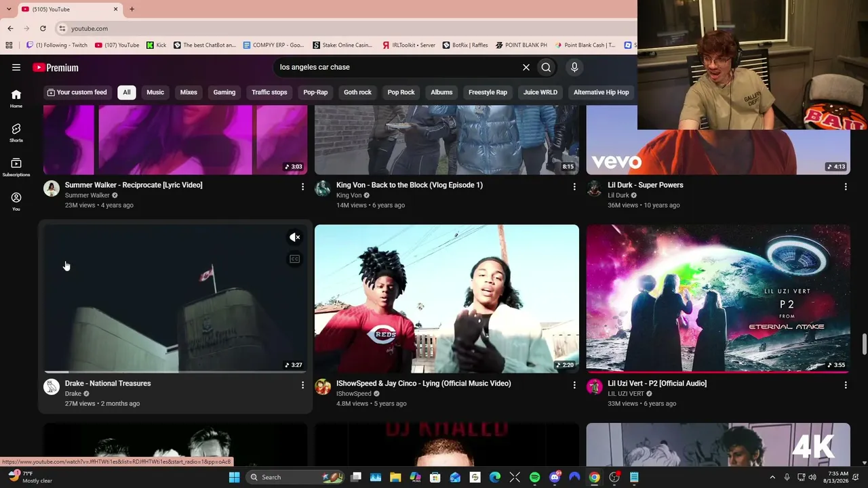Viewport: 868px width, 488px height.
Task: Play the Lil Uzi Vert P2 thumbnail
Action: (718, 298)
